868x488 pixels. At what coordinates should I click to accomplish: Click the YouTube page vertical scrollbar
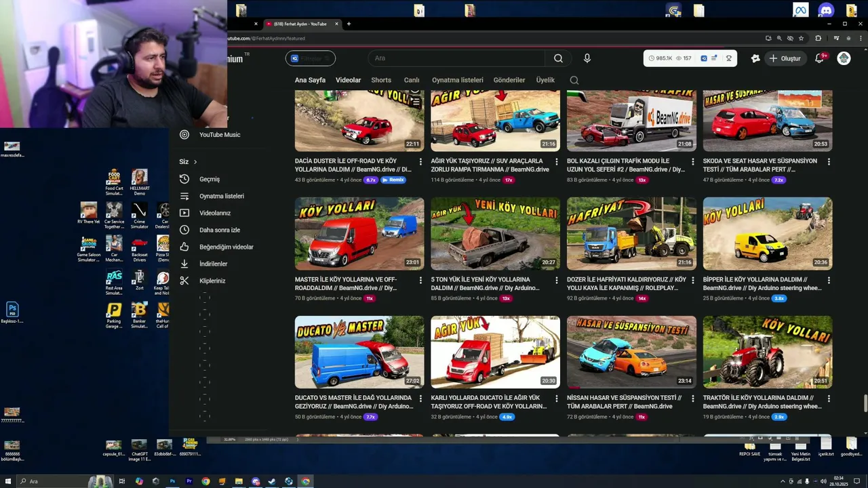click(865, 403)
